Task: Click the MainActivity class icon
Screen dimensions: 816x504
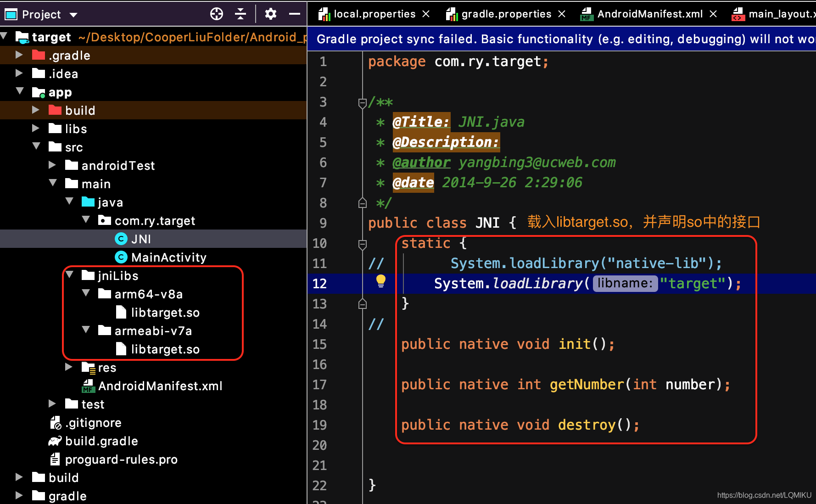Action: pos(121,257)
